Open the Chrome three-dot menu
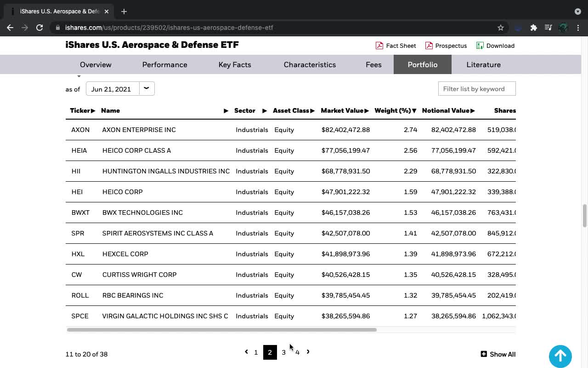 [x=578, y=28]
